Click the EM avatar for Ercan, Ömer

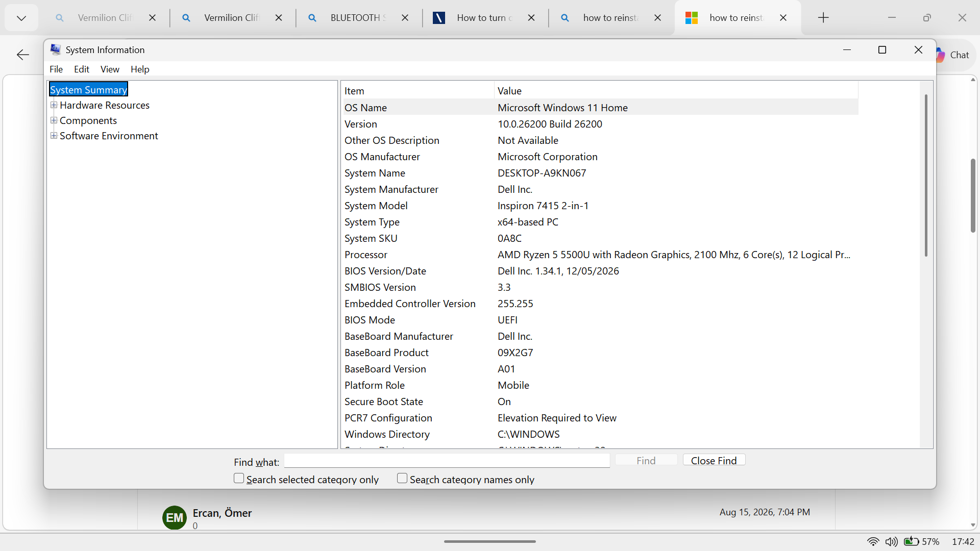tap(175, 517)
